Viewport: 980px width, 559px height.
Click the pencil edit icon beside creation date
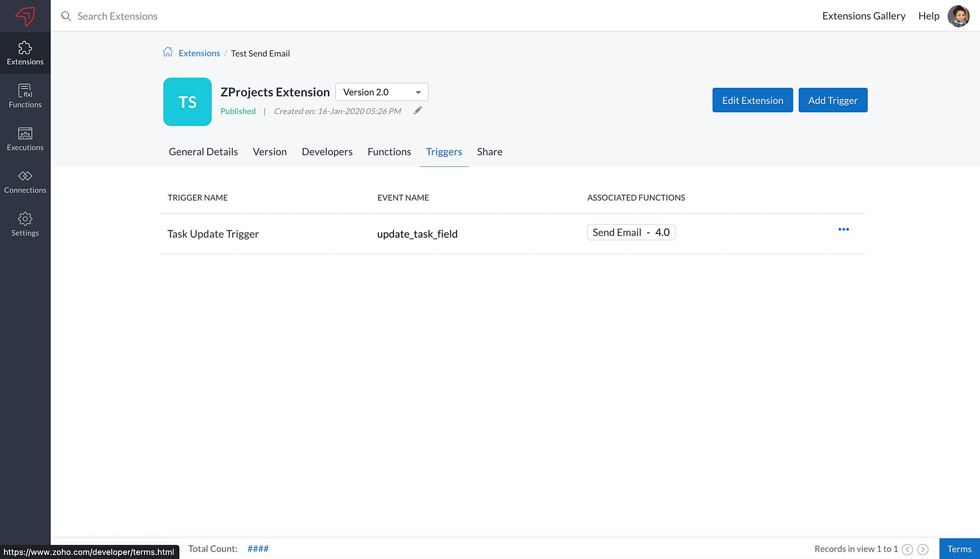(417, 111)
